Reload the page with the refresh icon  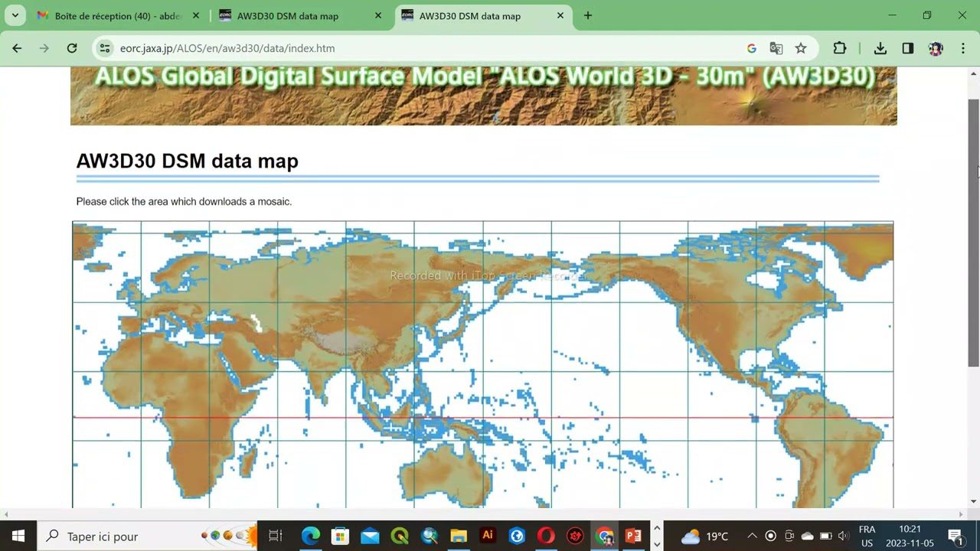72,48
